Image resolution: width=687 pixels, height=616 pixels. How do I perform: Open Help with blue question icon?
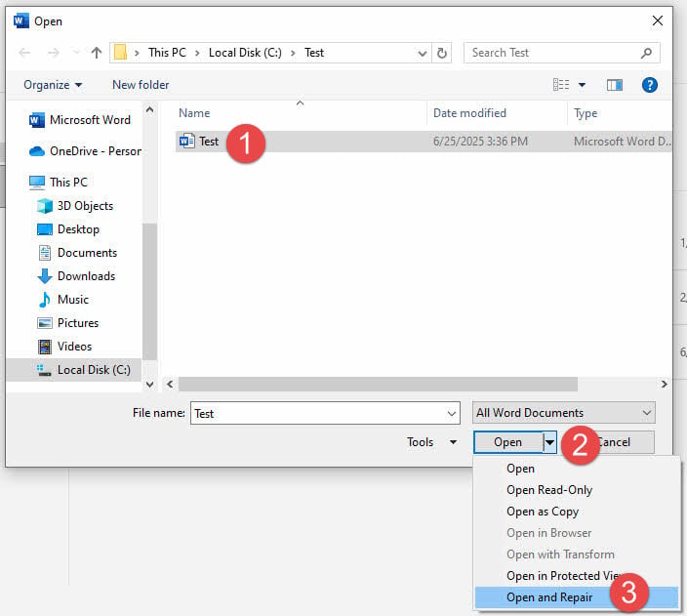point(649,85)
